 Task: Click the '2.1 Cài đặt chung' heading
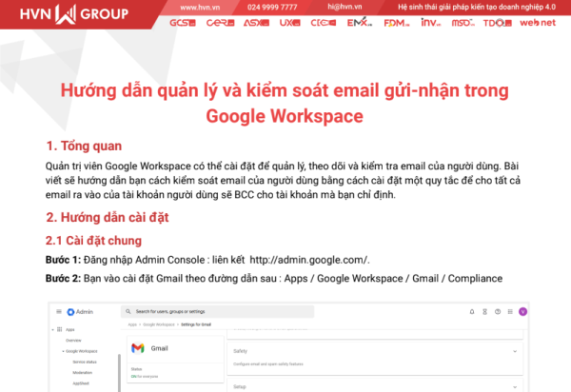[93, 241]
